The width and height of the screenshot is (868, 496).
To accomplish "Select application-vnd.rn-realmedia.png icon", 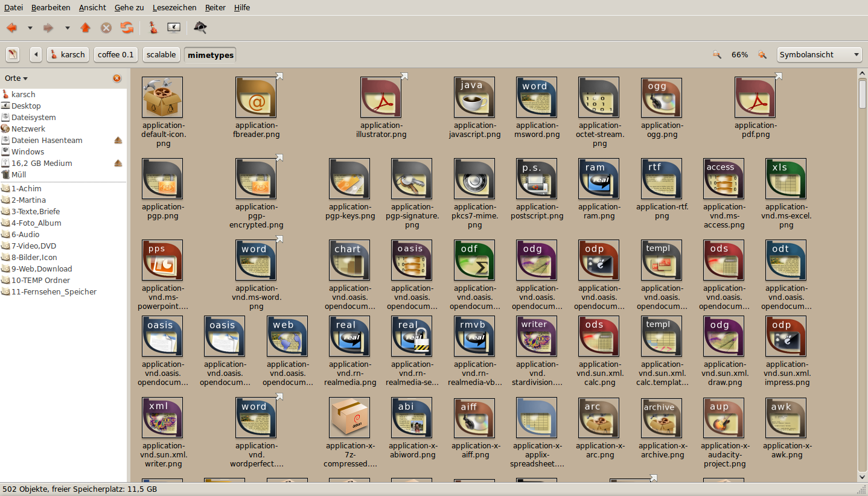I will click(349, 336).
